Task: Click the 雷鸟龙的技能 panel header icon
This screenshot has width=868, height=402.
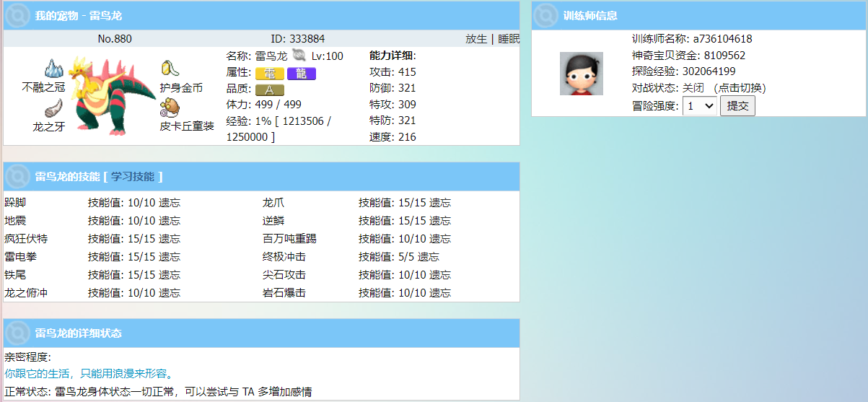Action: (17, 176)
